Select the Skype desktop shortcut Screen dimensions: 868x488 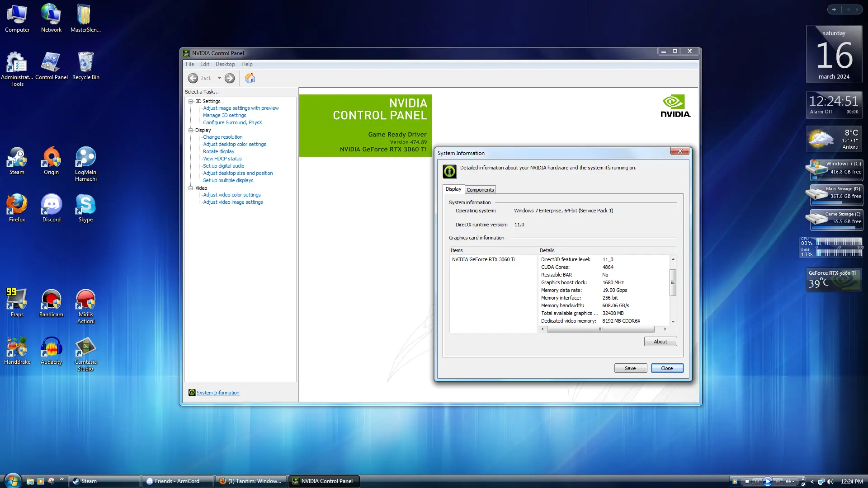[x=85, y=209]
